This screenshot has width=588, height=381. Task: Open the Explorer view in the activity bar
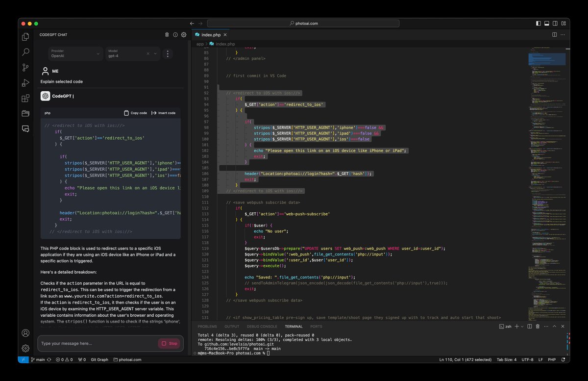[x=25, y=36]
